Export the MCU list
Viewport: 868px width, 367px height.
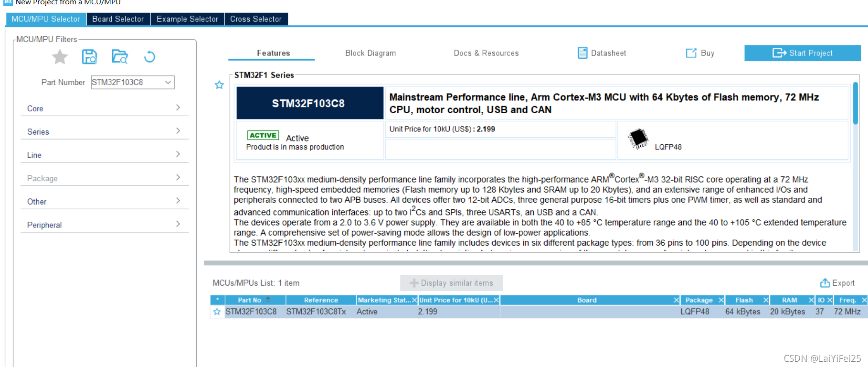tap(837, 283)
